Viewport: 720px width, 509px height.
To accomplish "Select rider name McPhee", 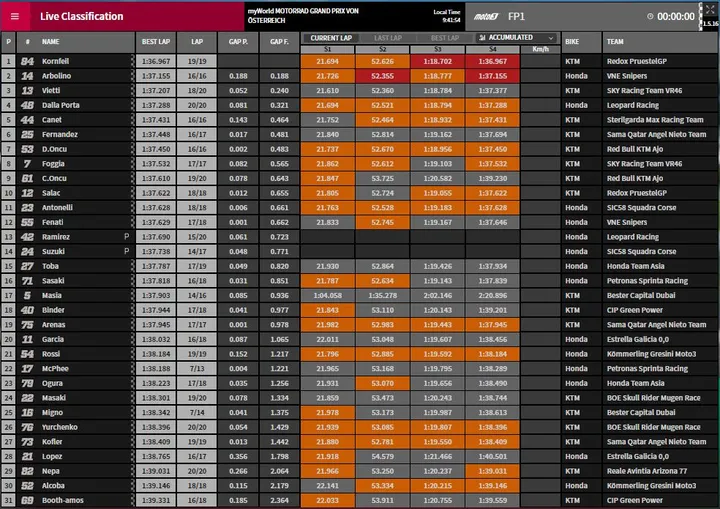I will point(55,368).
